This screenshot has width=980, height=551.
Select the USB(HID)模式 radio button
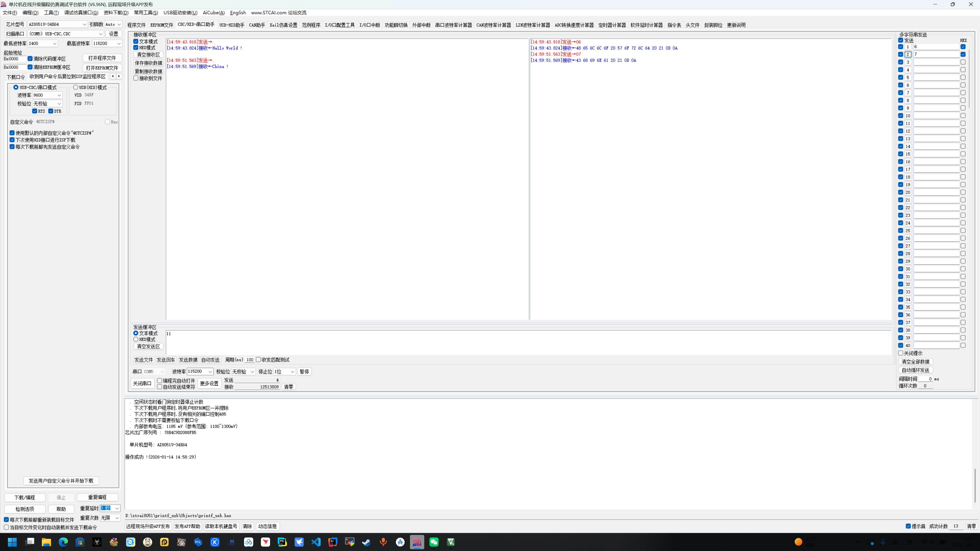[x=76, y=88]
